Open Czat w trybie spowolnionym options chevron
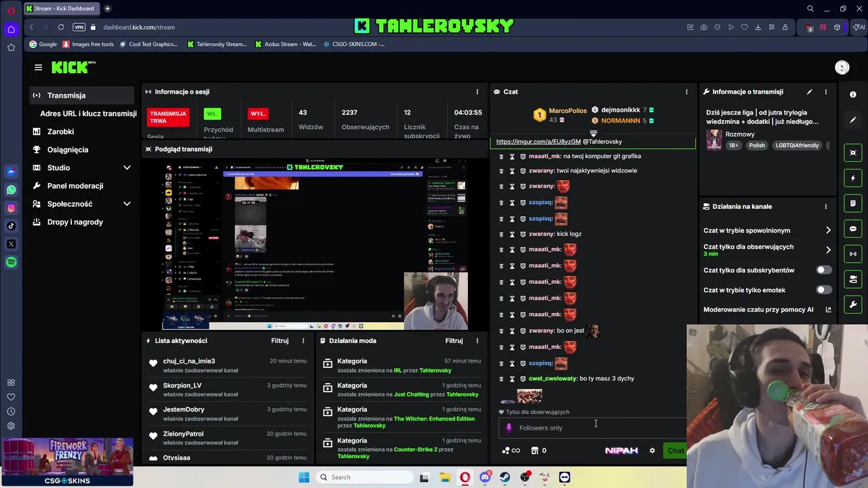 point(828,230)
